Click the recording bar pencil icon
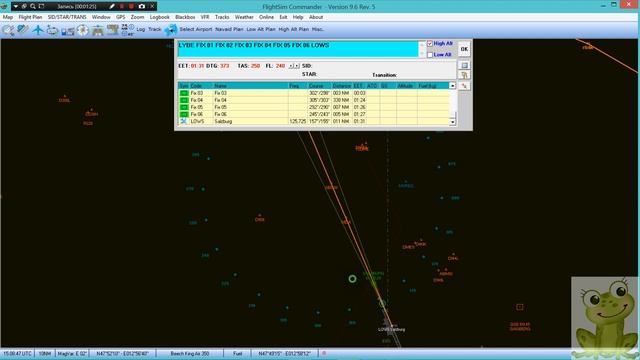Viewport: 640px width, 360px height. tap(112, 7)
